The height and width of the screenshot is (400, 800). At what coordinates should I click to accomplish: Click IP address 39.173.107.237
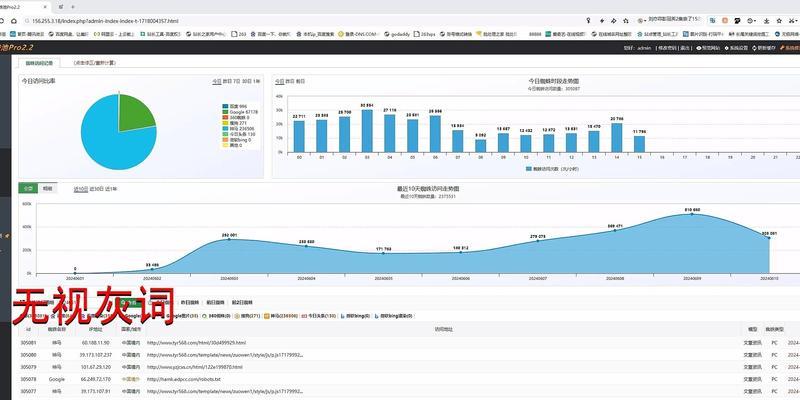95,355
